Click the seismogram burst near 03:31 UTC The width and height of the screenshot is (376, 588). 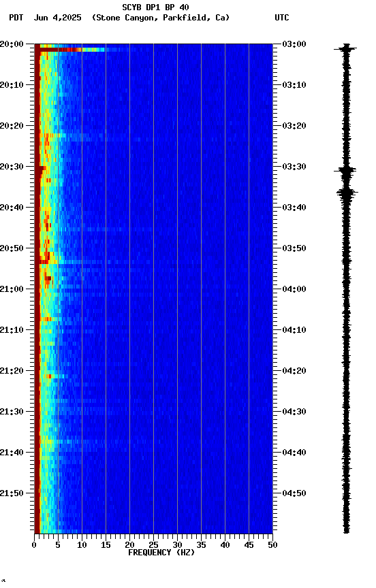pos(345,171)
